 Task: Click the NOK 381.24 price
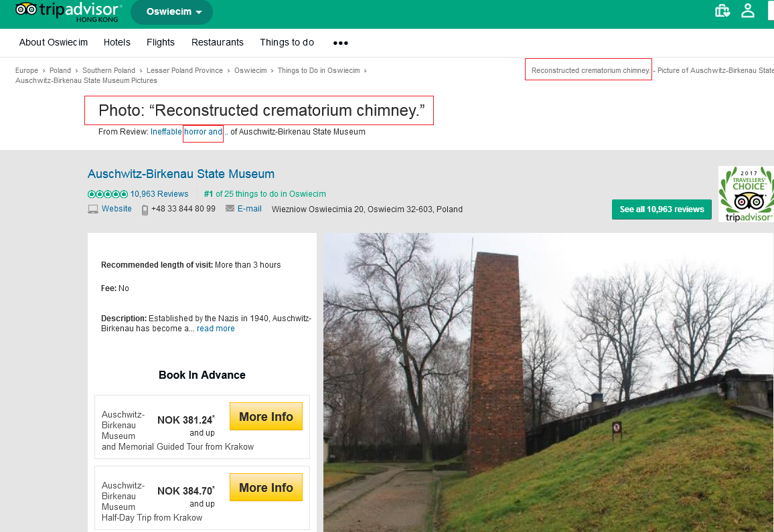pyautogui.click(x=186, y=420)
